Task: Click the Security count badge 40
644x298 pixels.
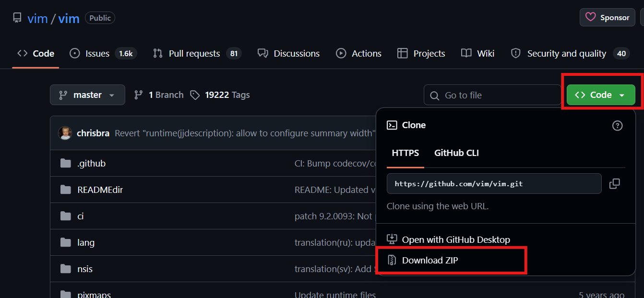Action: coord(621,53)
